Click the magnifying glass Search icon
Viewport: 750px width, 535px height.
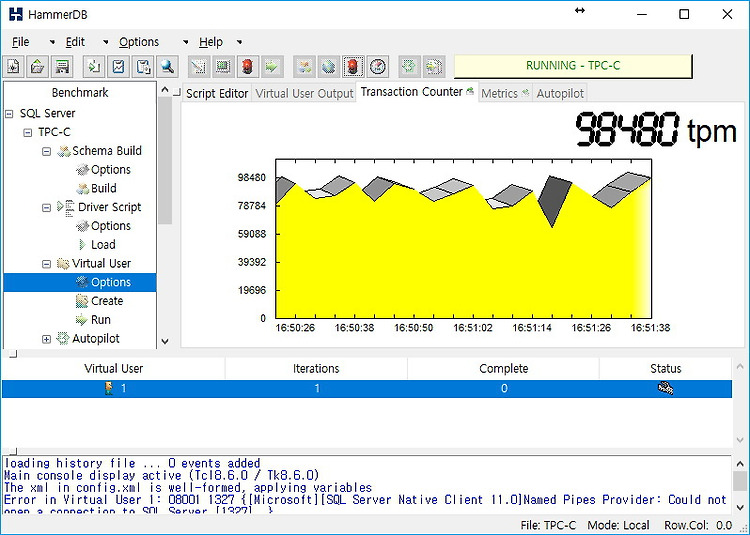[167, 66]
